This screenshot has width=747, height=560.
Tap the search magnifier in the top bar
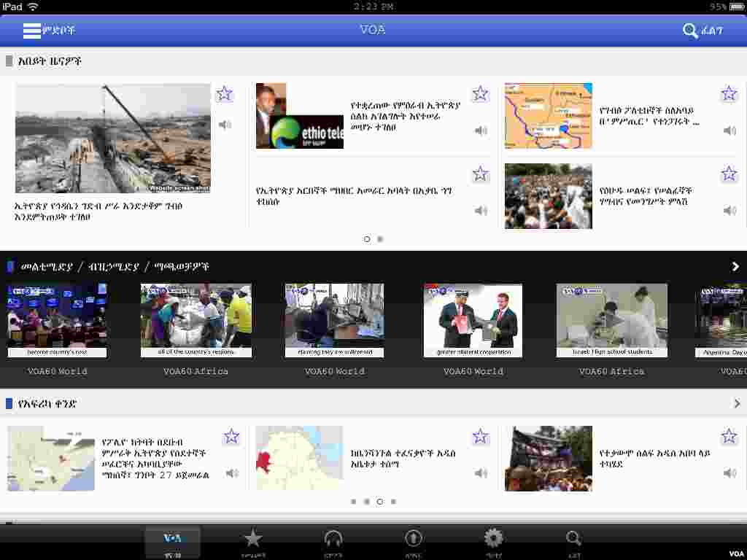(689, 31)
